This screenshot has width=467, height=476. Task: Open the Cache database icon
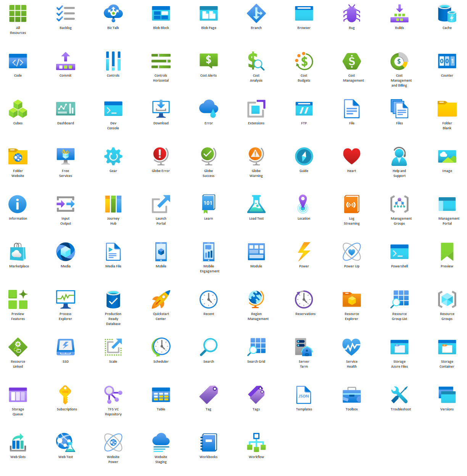[x=447, y=13]
